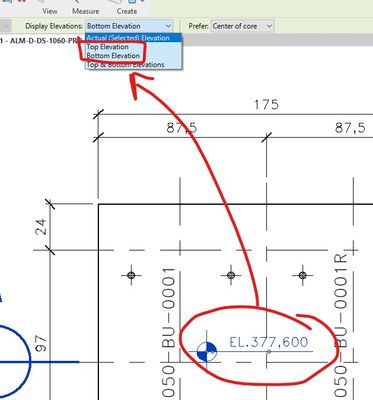
Task: Choose Top Elevation from list
Action: [x=107, y=47]
